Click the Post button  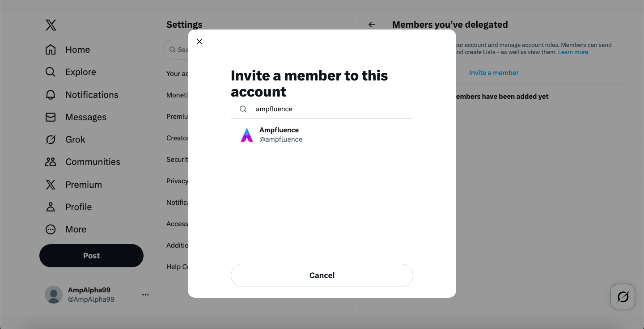pyautogui.click(x=91, y=256)
